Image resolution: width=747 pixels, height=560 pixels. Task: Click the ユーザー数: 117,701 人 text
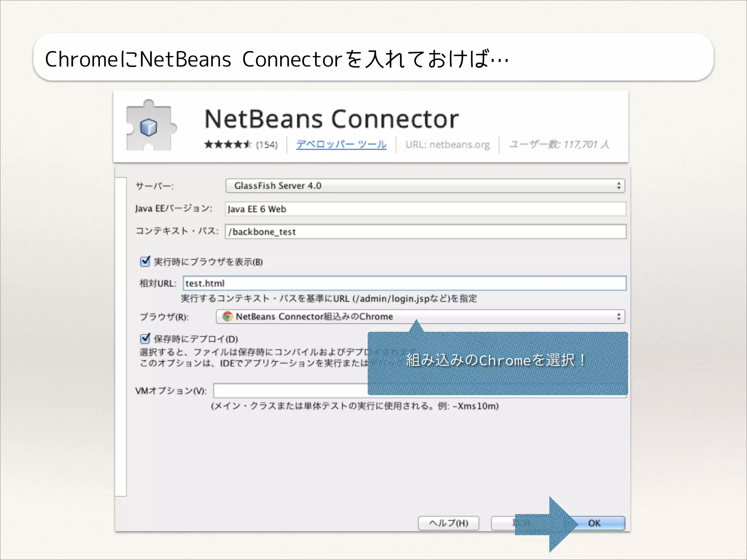559,144
